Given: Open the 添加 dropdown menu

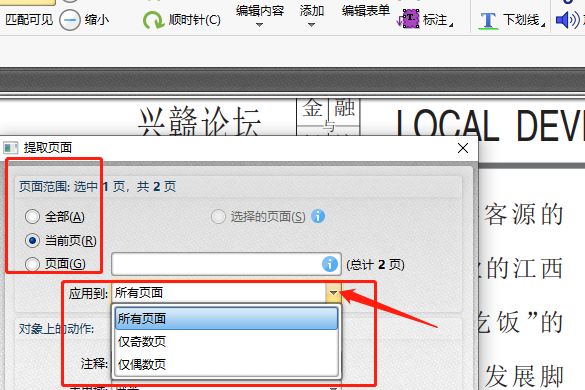Looking at the screenshot, I should (x=312, y=15).
